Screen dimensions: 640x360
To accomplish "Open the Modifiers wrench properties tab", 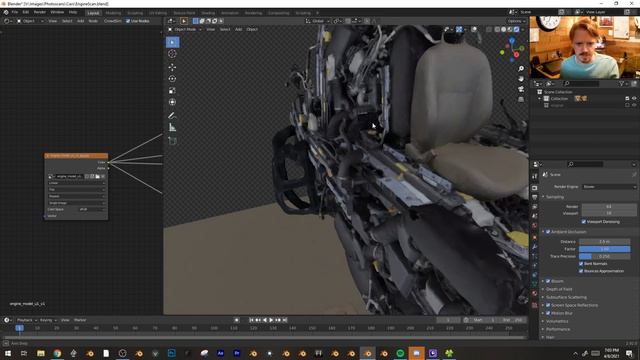I will point(534,247).
